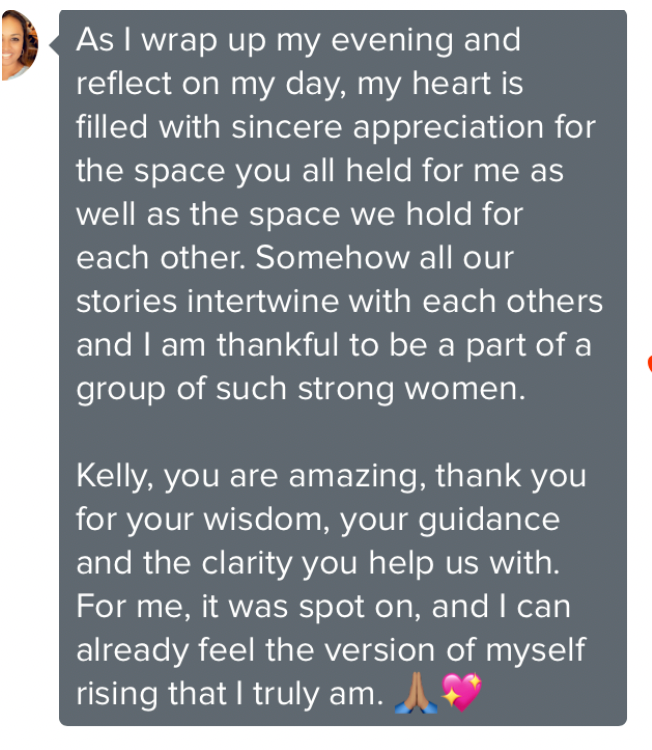Screen dimensions: 652x750
Task: Click the red reaction icon at right edge
Action: (x=650, y=363)
